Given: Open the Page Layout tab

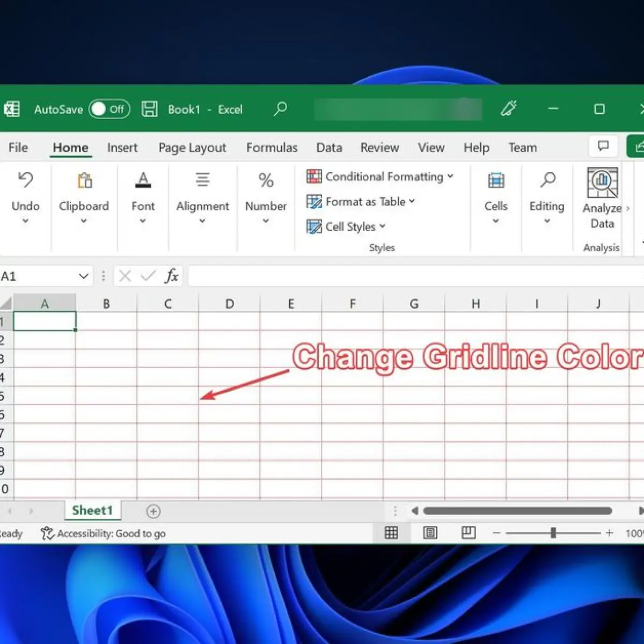Looking at the screenshot, I should 192,148.
